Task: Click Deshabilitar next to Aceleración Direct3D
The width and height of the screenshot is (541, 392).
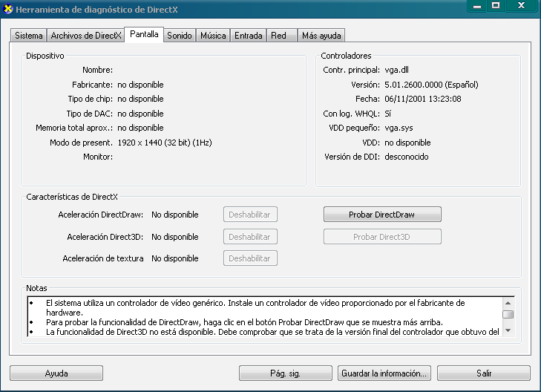Action: (x=250, y=237)
